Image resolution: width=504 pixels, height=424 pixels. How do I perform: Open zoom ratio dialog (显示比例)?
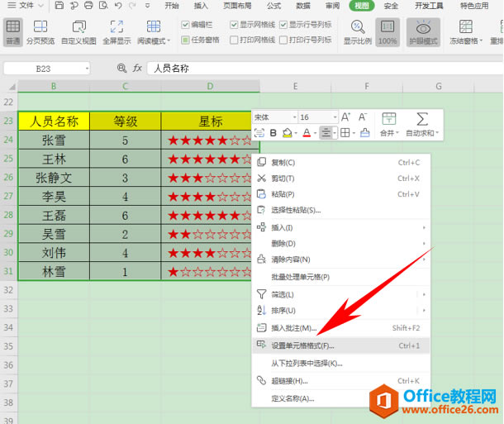[x=358, y=32]
